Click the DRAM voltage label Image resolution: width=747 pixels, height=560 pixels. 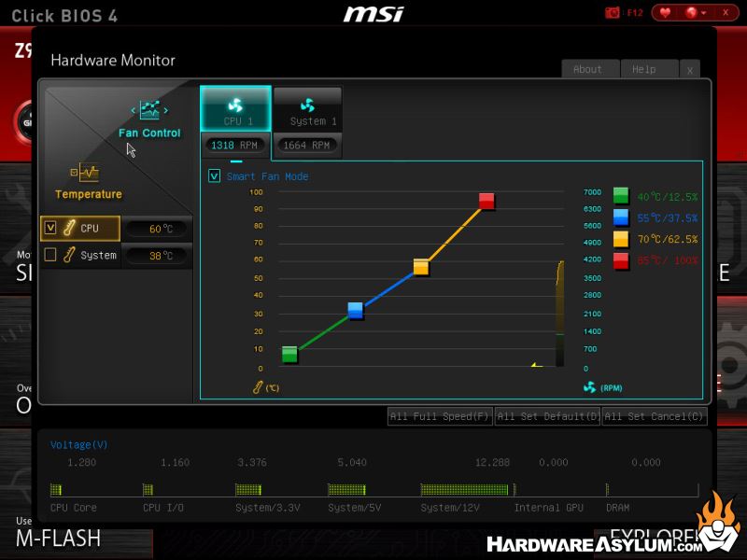coord(618,508)
